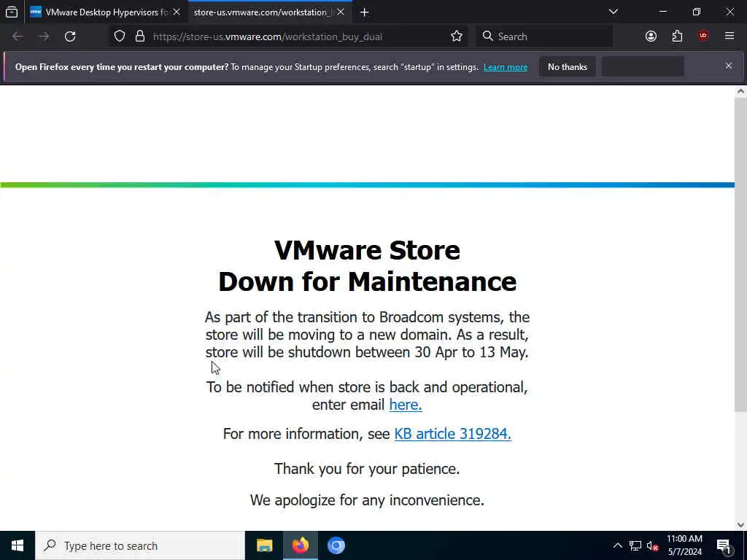Follow the Learn more link in notification bar

pos(506,67)
